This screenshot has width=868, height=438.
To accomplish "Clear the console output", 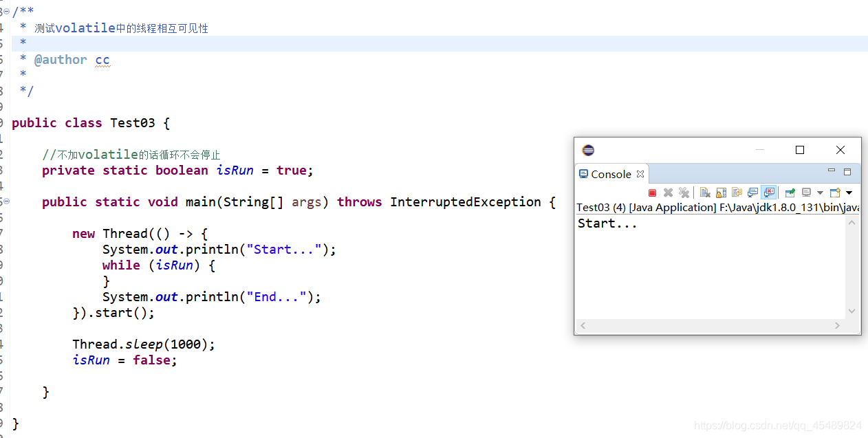I will coord(705,193).
